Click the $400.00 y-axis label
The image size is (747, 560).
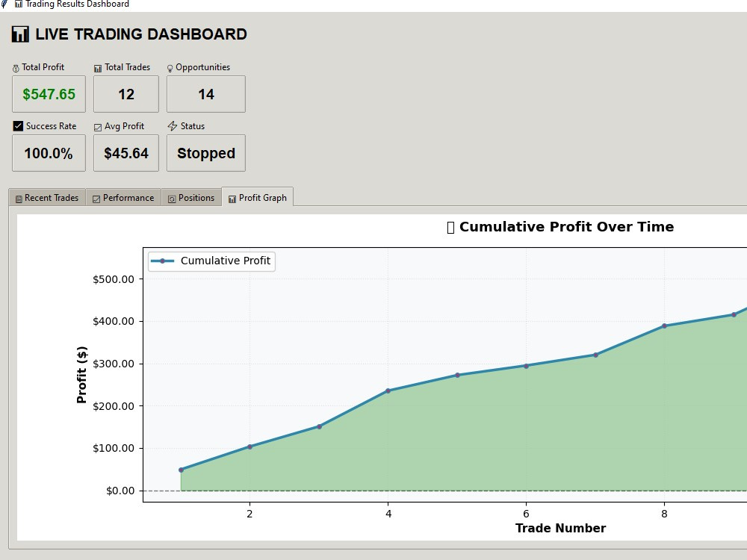[114, 321]
